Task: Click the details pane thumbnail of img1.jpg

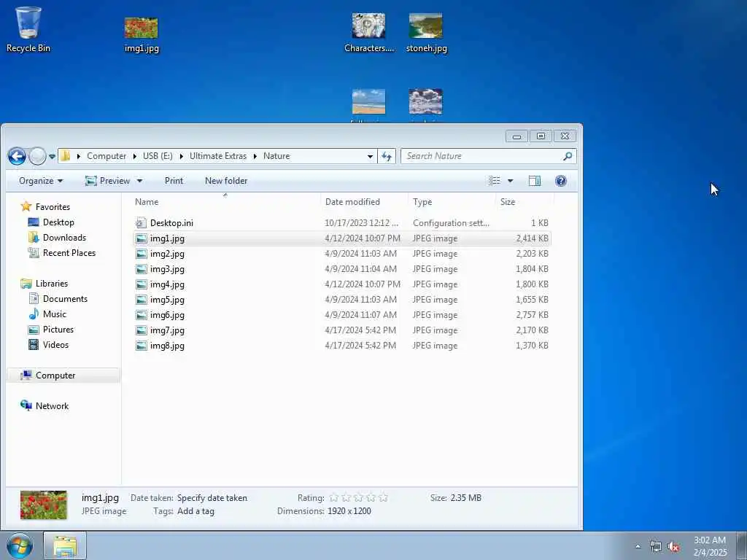Action: point(43,505)
